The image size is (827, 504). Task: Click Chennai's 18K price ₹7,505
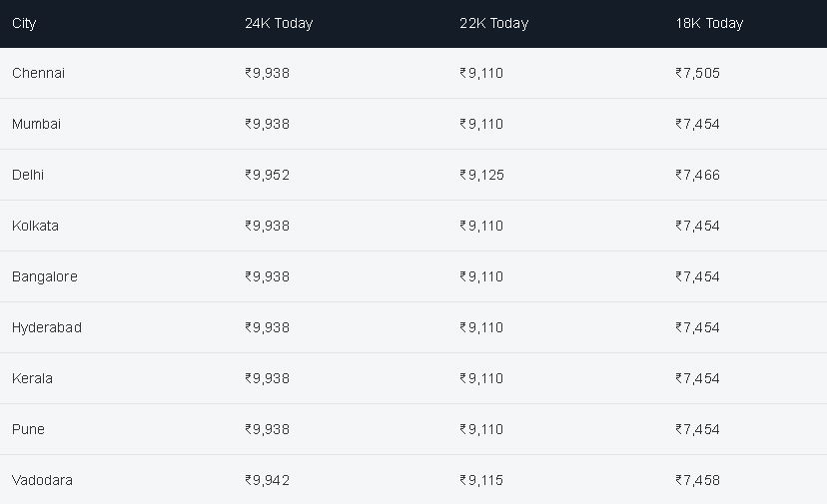pyautogui.click(x=697, y=73)
